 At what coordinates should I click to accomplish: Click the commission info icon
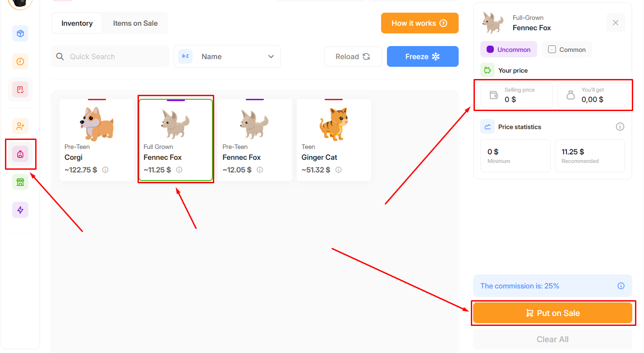point(621,286)
